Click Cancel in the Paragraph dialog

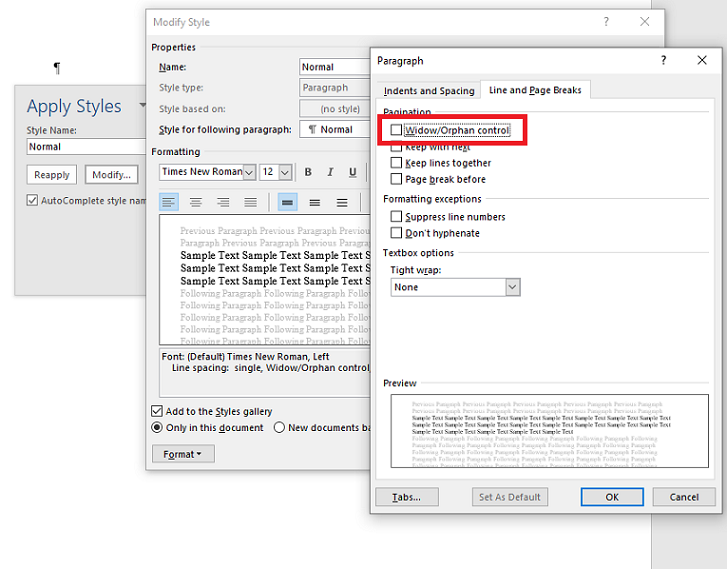click(684, 497)
